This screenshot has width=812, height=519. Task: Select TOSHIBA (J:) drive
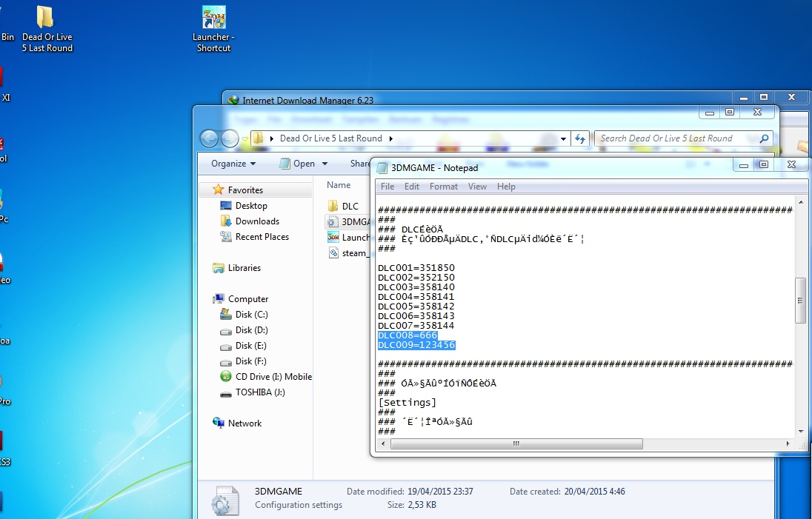click(259, 392)
